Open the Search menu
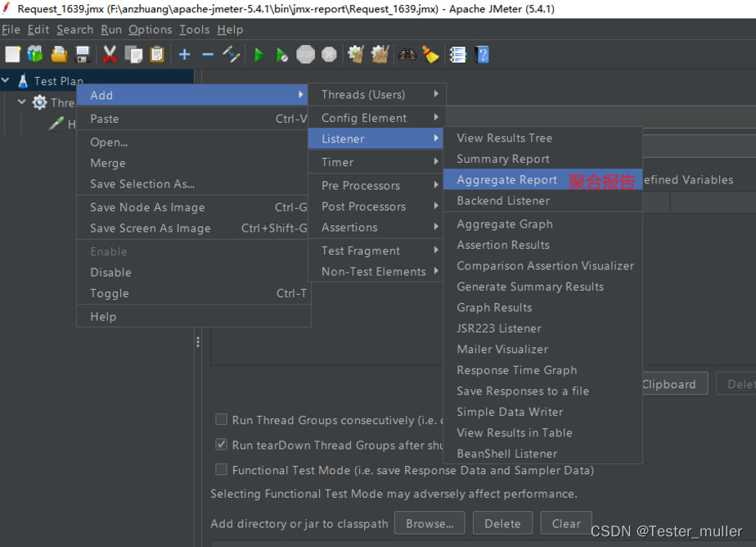This screenshot has width=756, height=547. (74, 30)
